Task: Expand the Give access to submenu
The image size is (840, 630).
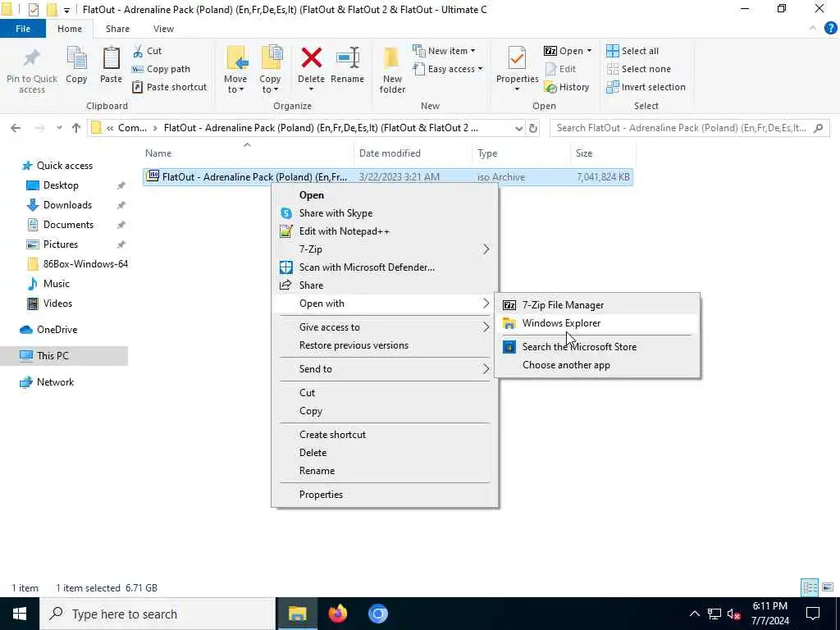Action: click(385, 327)
